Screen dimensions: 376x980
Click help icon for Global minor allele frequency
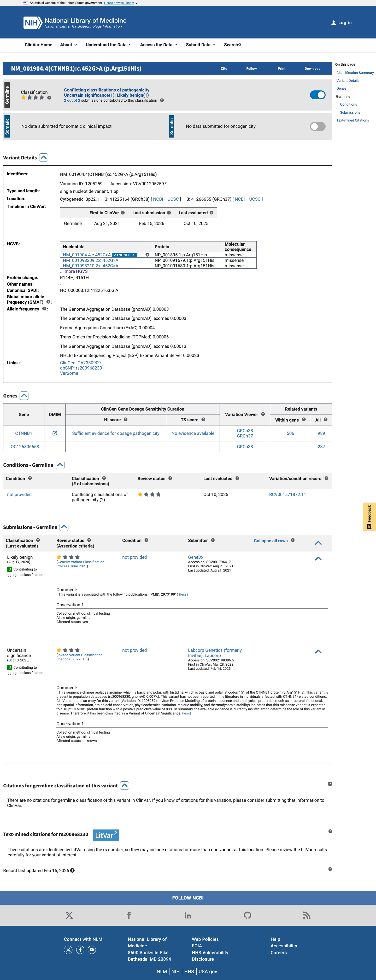[48, 302]
